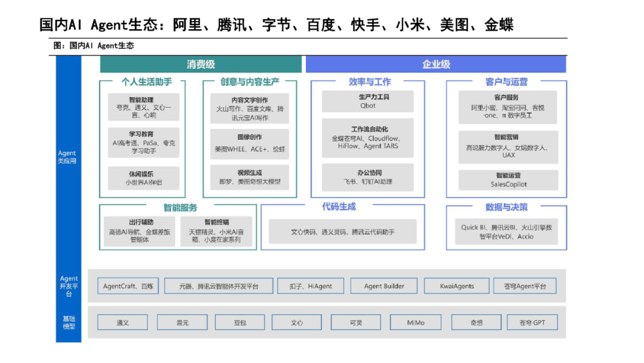
Task: Click the 混元 base model box
Action: pos(182,322)
